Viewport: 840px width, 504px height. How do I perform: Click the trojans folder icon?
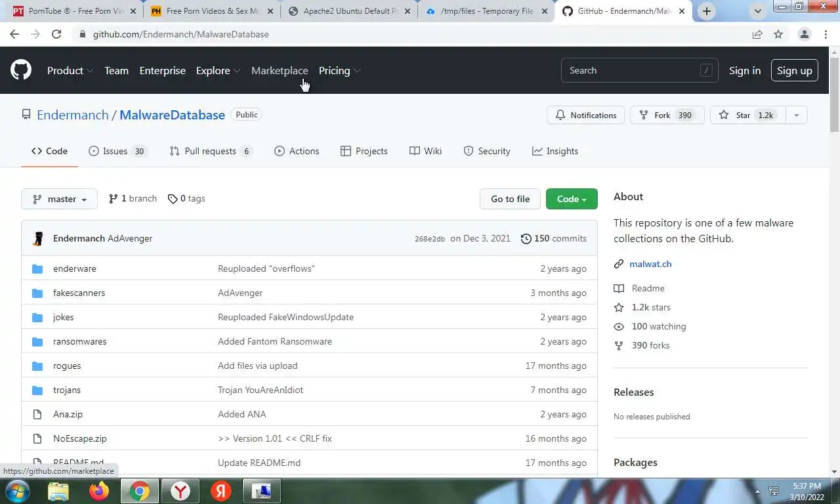(x=37, y=390)
